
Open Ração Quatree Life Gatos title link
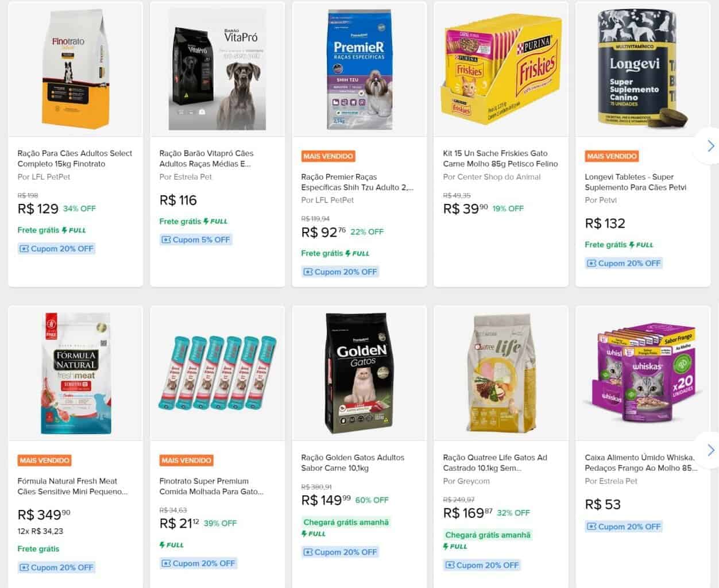coord(495,463)
